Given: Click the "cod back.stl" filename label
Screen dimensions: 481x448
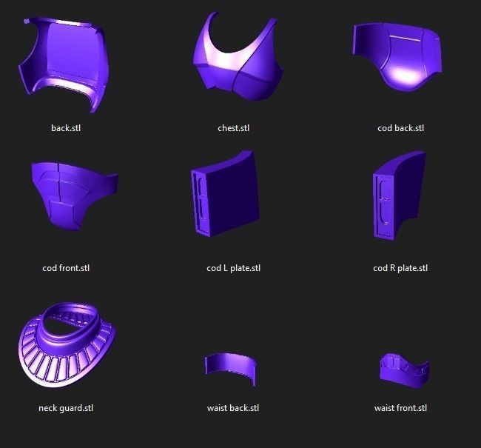Looking at the screenshot, I should (x=400, y=128).
